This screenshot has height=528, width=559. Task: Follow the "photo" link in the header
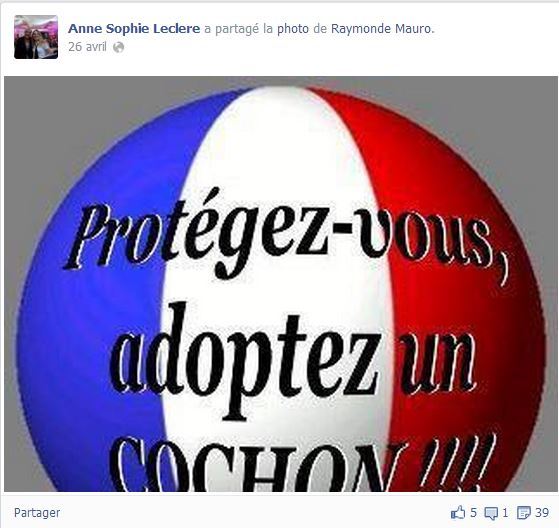tap(293, 29)
